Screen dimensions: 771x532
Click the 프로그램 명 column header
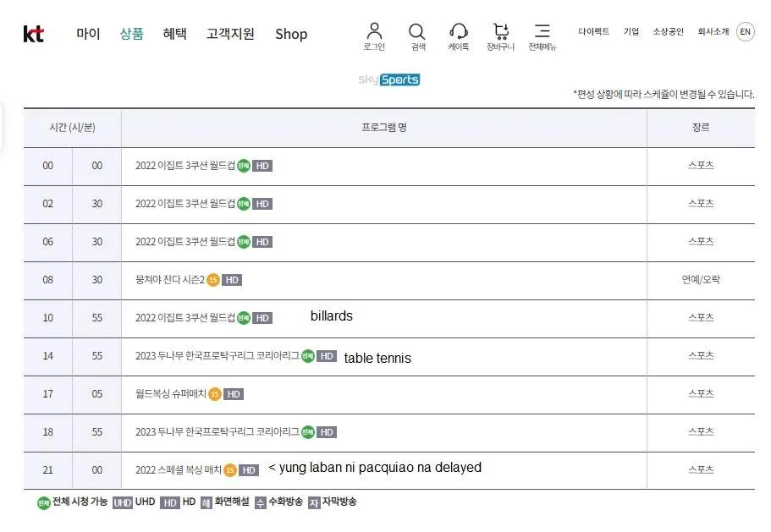click(x=384, y=128)
